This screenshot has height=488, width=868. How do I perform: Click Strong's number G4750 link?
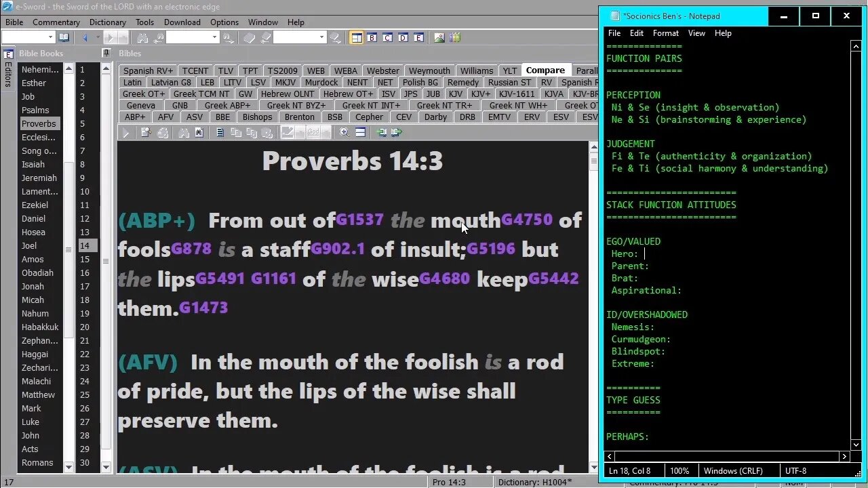(x=527, y=220)
